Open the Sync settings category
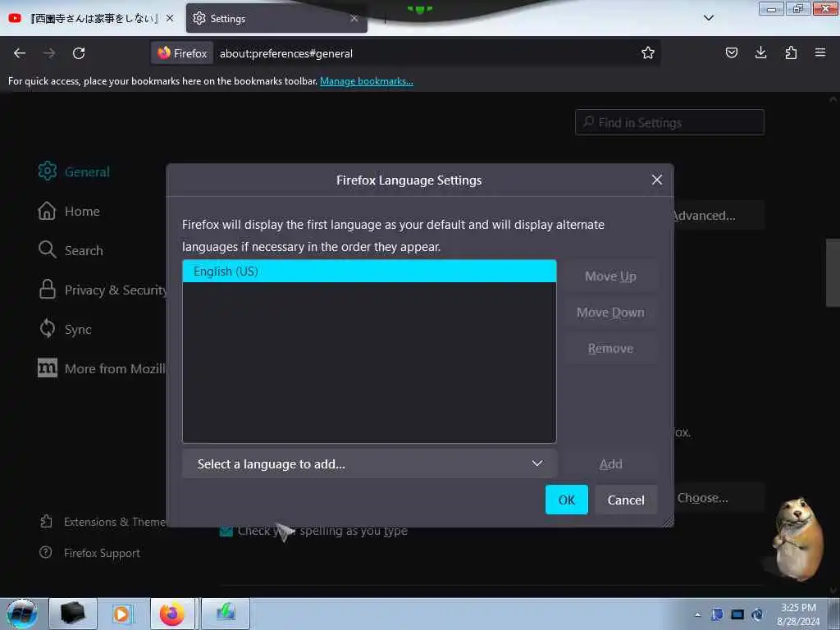 [x=65, y=329]
